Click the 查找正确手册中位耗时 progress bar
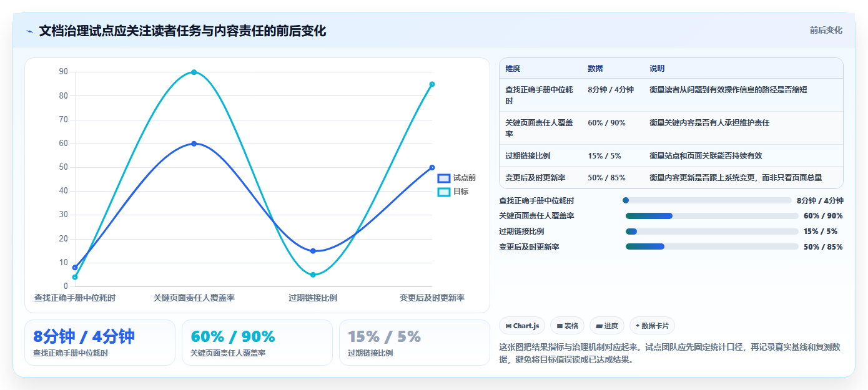Viewport: 868px width, 390px height. point(707,200)
